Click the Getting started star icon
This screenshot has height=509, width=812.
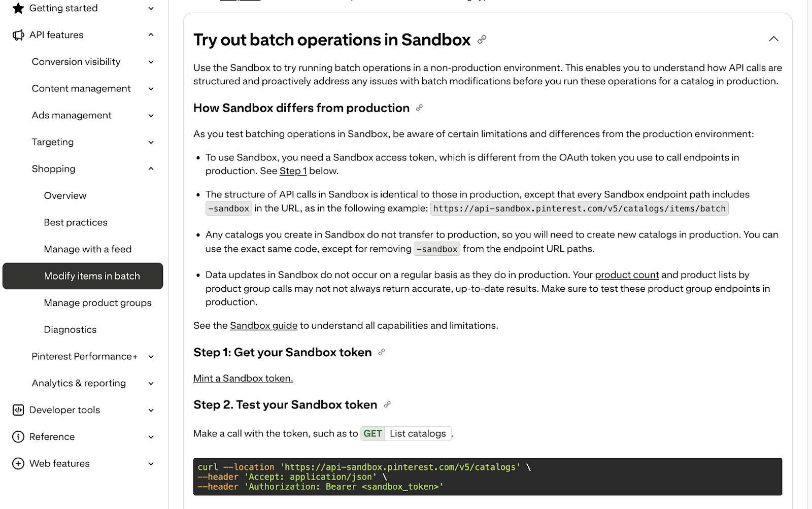click(x=18, y=8)
